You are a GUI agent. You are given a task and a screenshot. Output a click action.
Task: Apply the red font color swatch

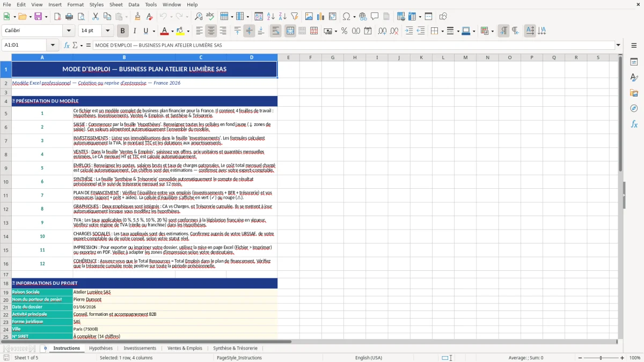coord(165,31)
